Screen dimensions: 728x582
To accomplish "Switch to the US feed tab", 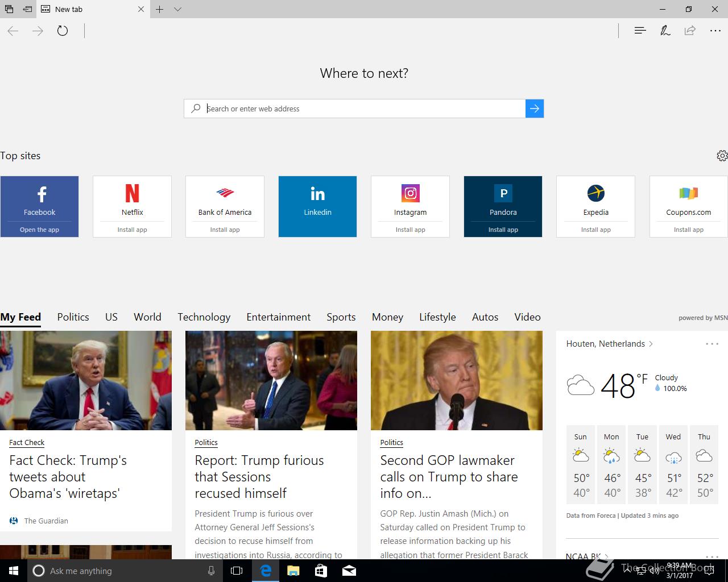I will point(111,317).
